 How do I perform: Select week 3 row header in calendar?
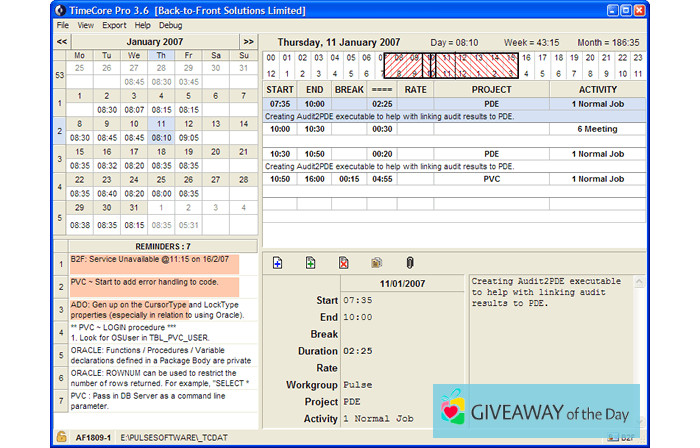pos(60,158)
